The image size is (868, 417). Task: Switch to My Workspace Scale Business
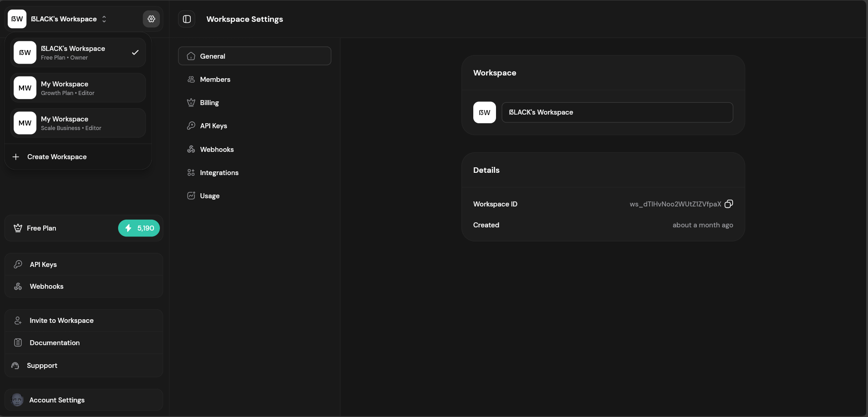[x=78, y=123]
